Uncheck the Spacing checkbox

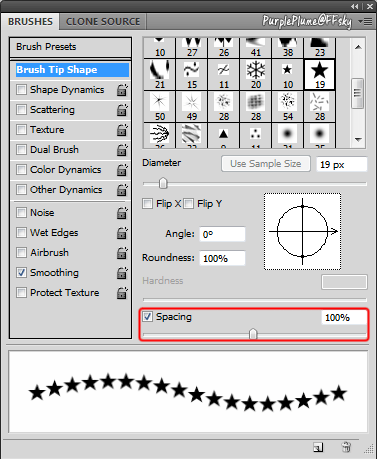coord(147,316)
